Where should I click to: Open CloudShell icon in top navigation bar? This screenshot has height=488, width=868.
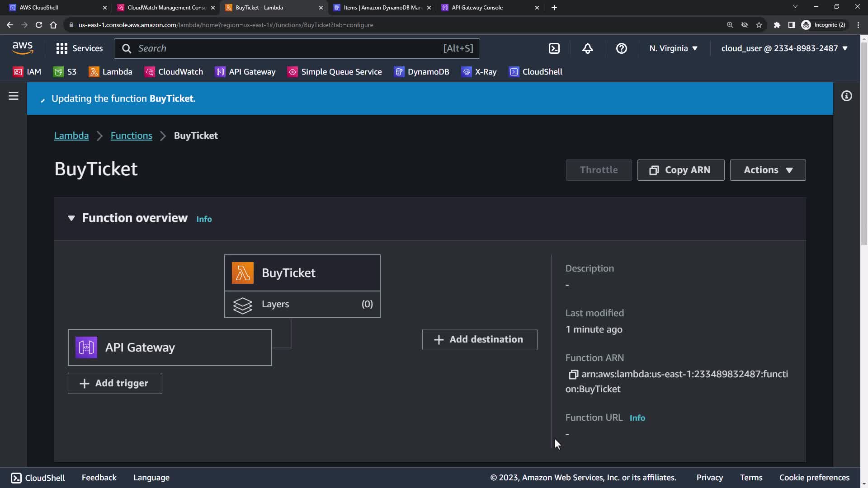[x=554, y=48]
